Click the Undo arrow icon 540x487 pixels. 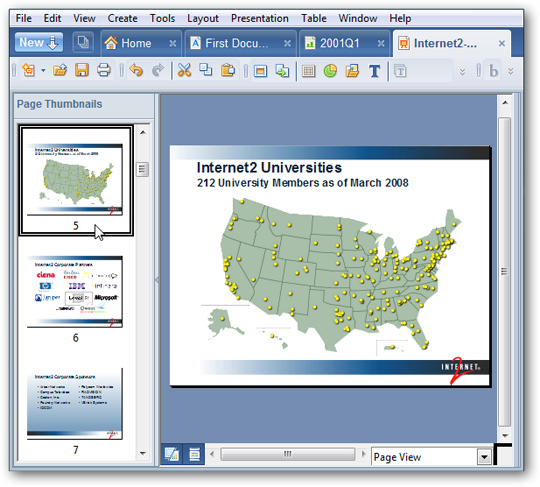pos(136,71)
